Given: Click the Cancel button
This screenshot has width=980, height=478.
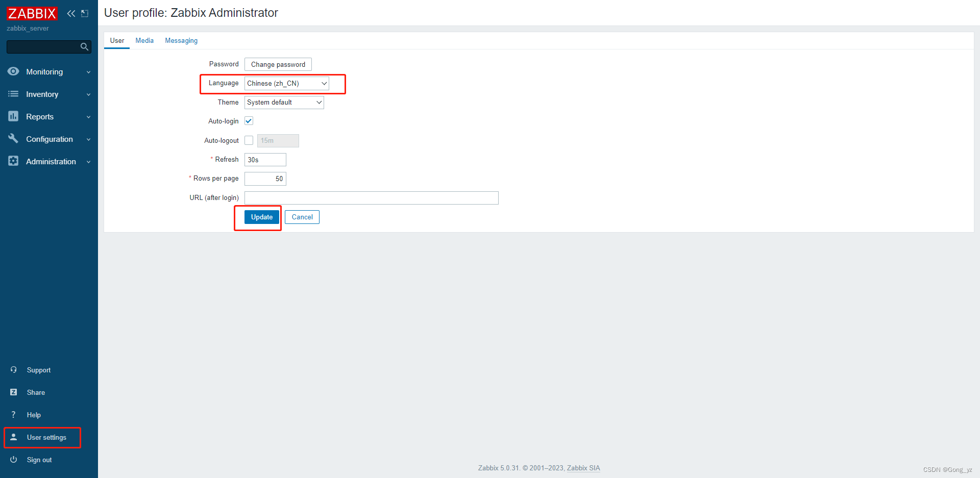Looking at the screenshot, I should (302, 217).
